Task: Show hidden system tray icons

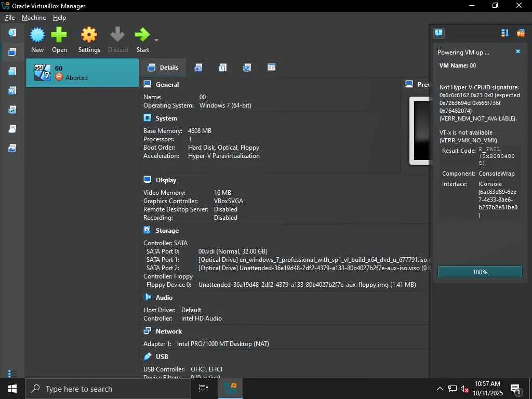Action: point(440,389)
